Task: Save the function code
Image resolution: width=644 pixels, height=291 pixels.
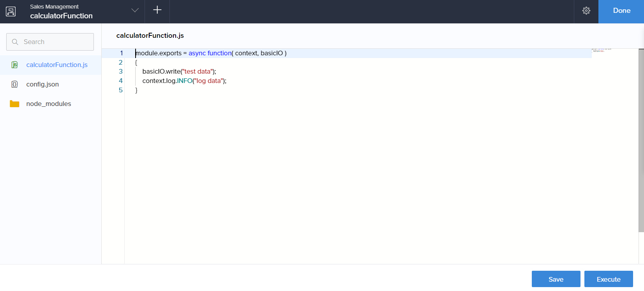Action: click(x=556, y=279)
